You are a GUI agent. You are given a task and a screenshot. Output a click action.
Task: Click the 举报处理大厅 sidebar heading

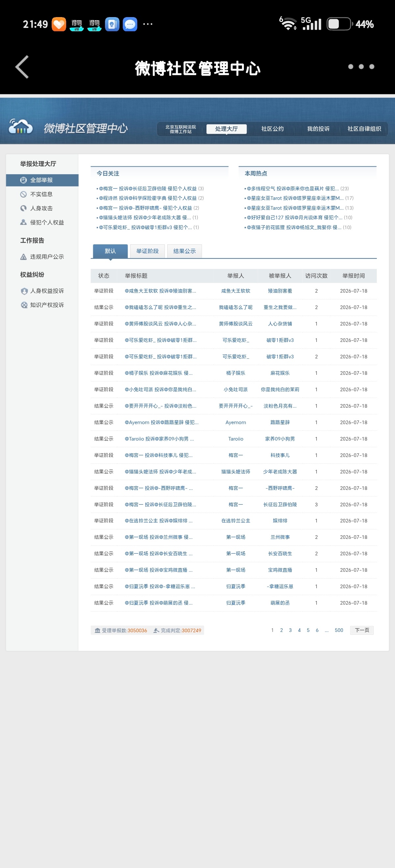(x=38, y=164)
